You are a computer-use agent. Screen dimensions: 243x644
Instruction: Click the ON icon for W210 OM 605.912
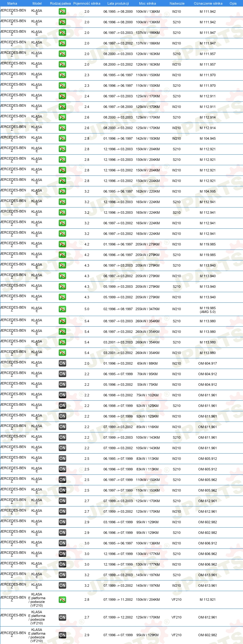[62, 459]
